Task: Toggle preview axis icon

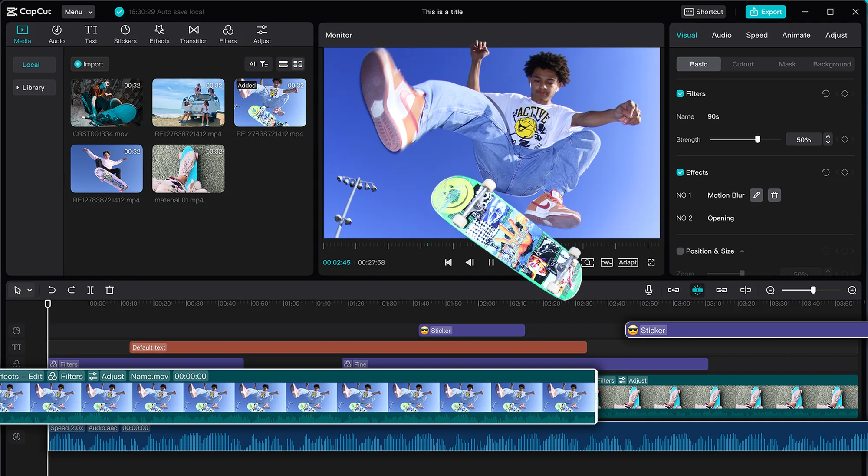Action: (746, 290)
